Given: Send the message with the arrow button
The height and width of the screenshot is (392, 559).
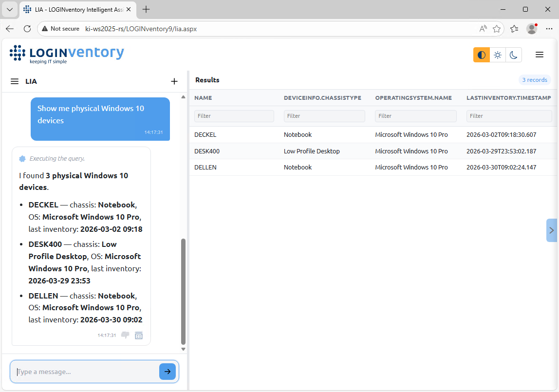Looking at the screenshot, I should click(167, 372).
